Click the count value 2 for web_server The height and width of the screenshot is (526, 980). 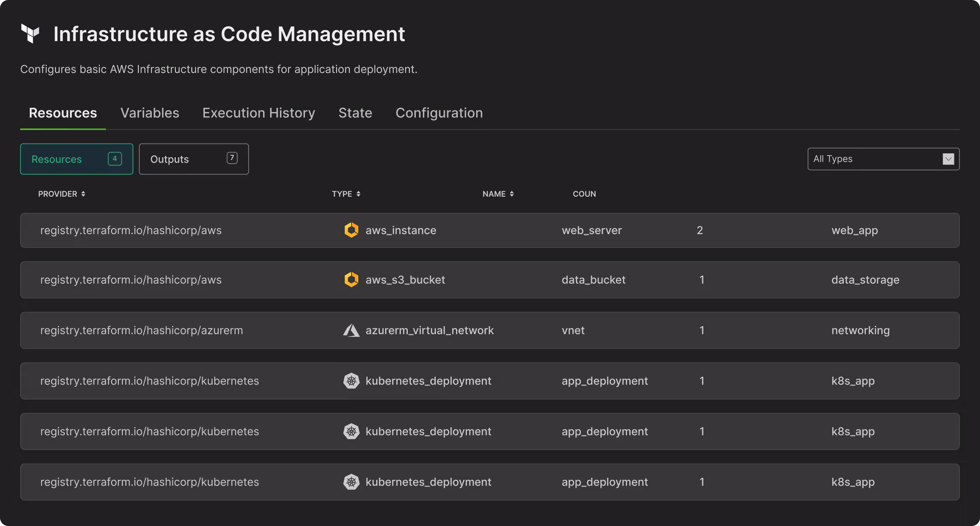point(700,230)
